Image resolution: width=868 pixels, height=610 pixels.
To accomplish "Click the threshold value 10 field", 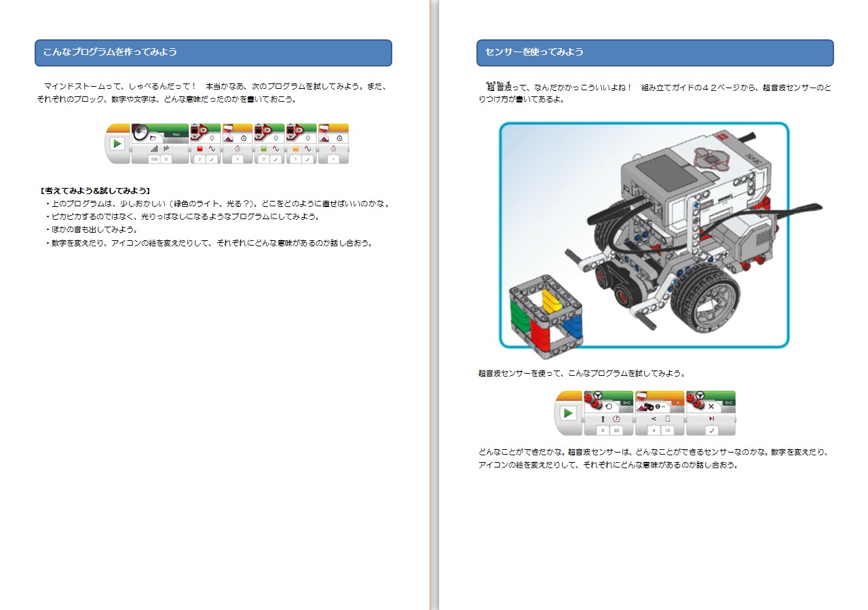I will pos(667,430).
